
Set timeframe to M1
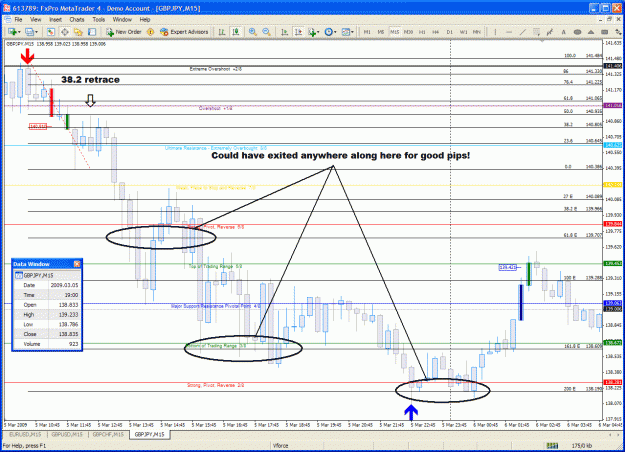coord(367,32)
